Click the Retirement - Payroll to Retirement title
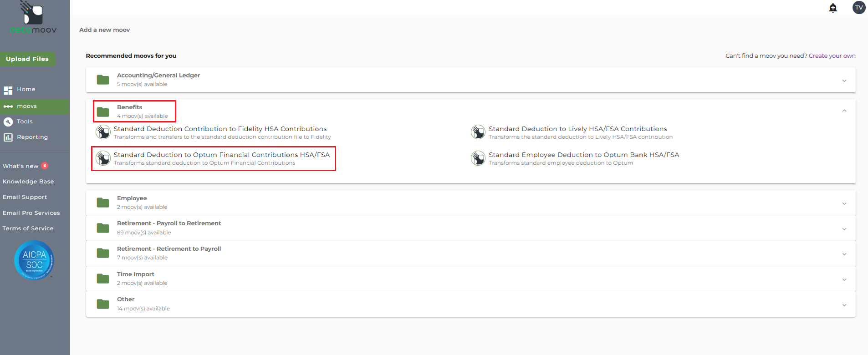This screenshot has height=355, width=868. 169,223
